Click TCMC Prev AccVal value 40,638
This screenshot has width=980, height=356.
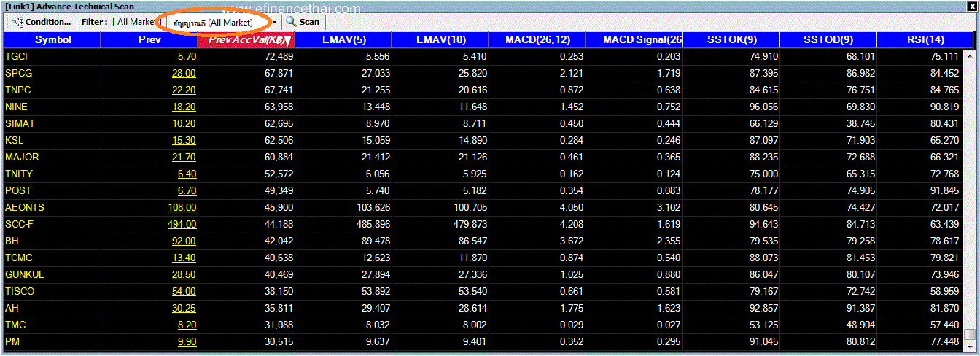(x=279, y=258)
